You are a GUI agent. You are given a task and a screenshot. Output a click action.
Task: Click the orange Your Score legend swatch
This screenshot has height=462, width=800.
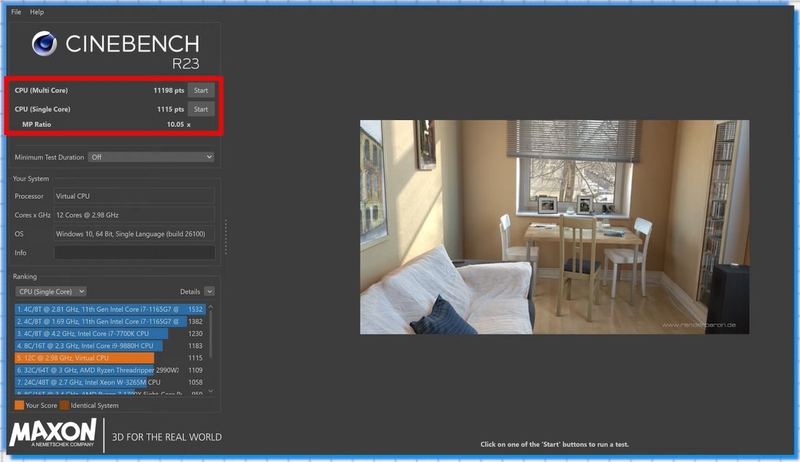coord(19,405)
